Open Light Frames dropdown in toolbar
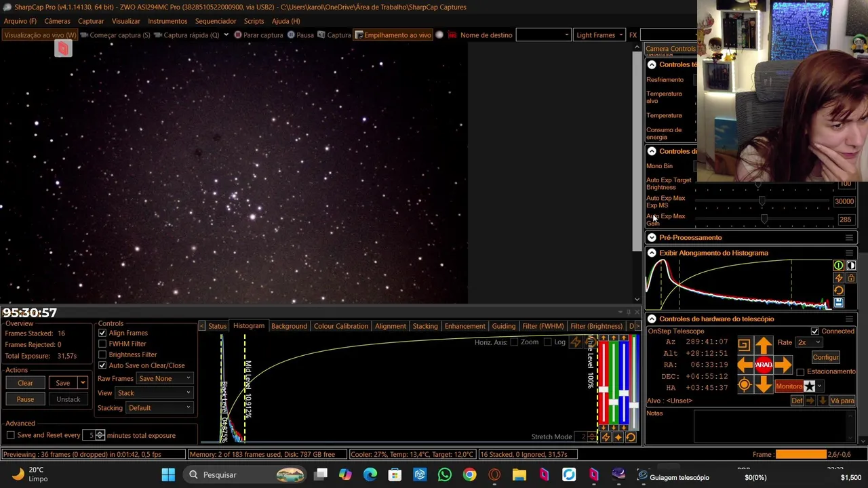This screenshot has width=868, height=488. click(x=599, y=35)
